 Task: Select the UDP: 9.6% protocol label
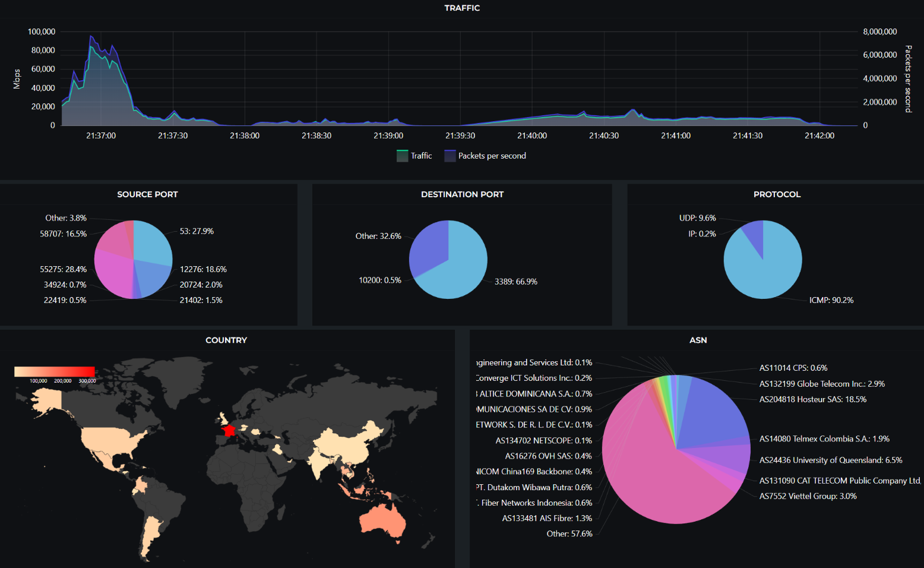click(x=697, y=218)
